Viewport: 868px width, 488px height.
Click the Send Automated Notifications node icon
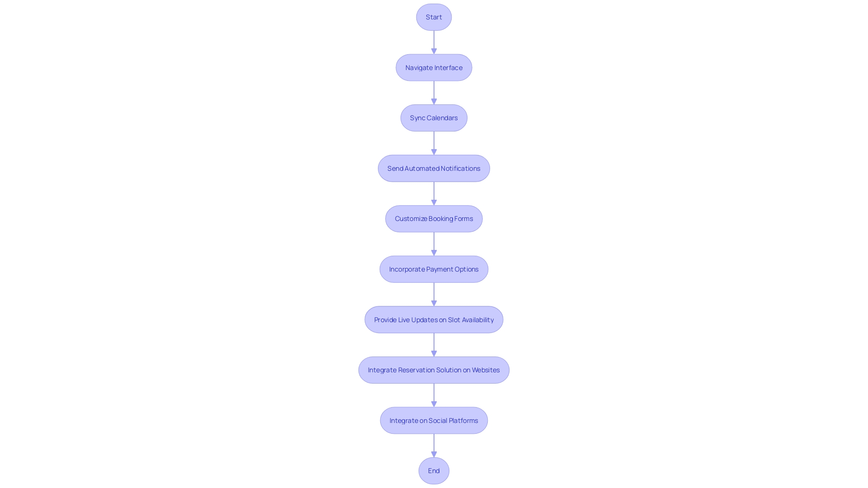pos(434,168)
